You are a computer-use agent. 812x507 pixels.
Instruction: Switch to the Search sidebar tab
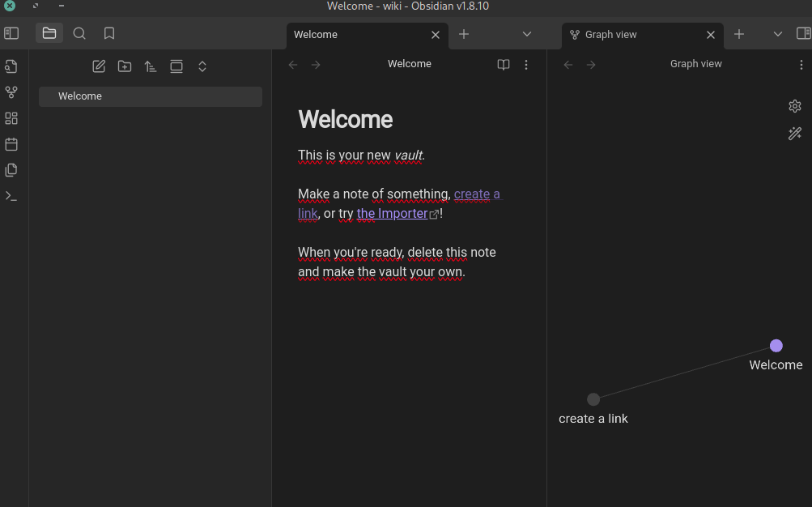[79, 33]
